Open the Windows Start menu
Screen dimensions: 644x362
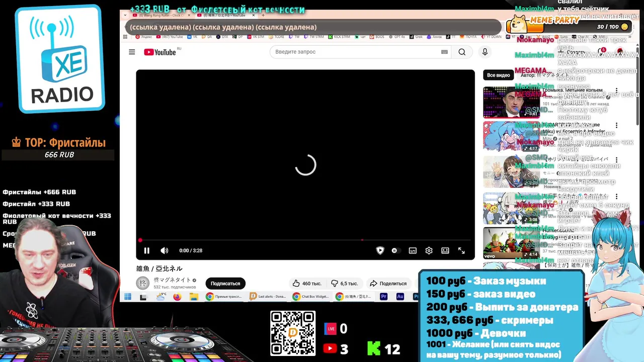(x=128, y=297)
